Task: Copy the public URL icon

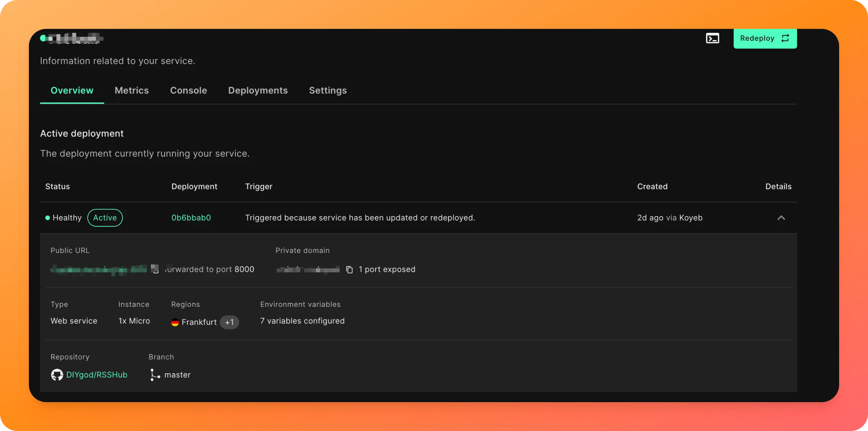Action: click(155, 269)
